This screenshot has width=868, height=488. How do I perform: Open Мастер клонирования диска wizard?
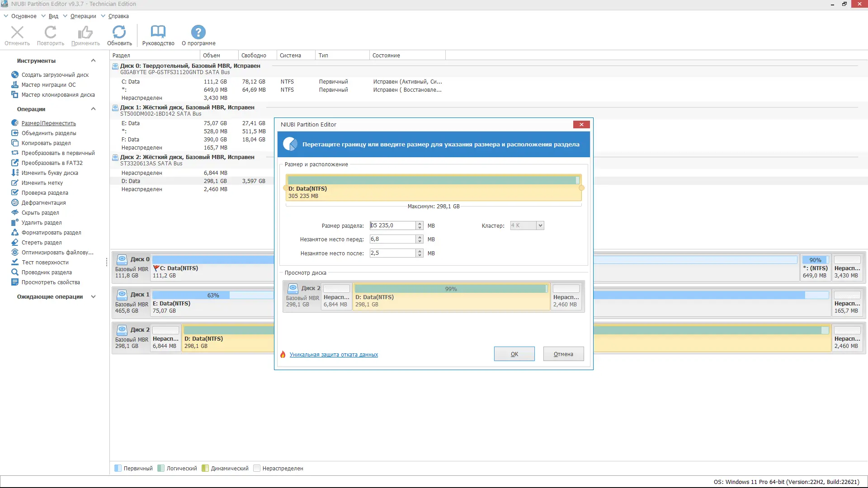click(x=58, y=95)
